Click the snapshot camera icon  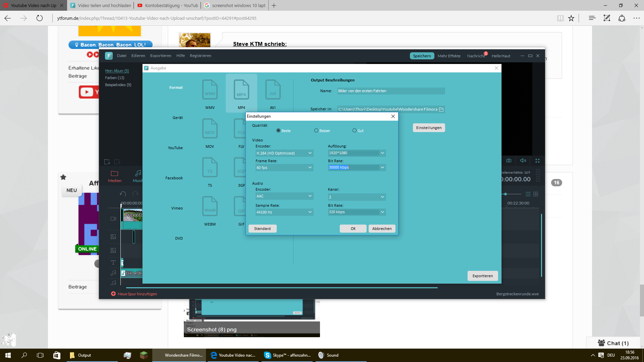509,161
